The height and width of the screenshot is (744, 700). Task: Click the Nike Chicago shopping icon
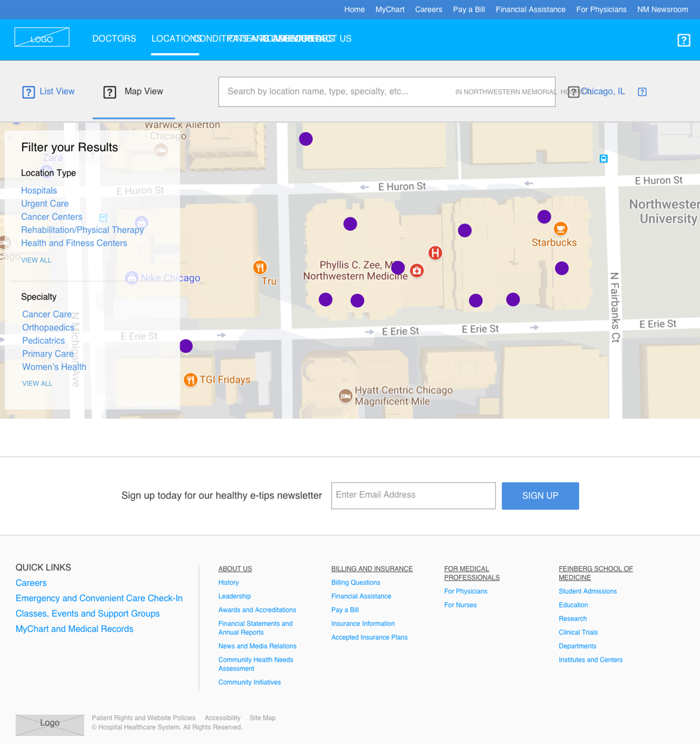pyautogui.click(x=131, y=278)
